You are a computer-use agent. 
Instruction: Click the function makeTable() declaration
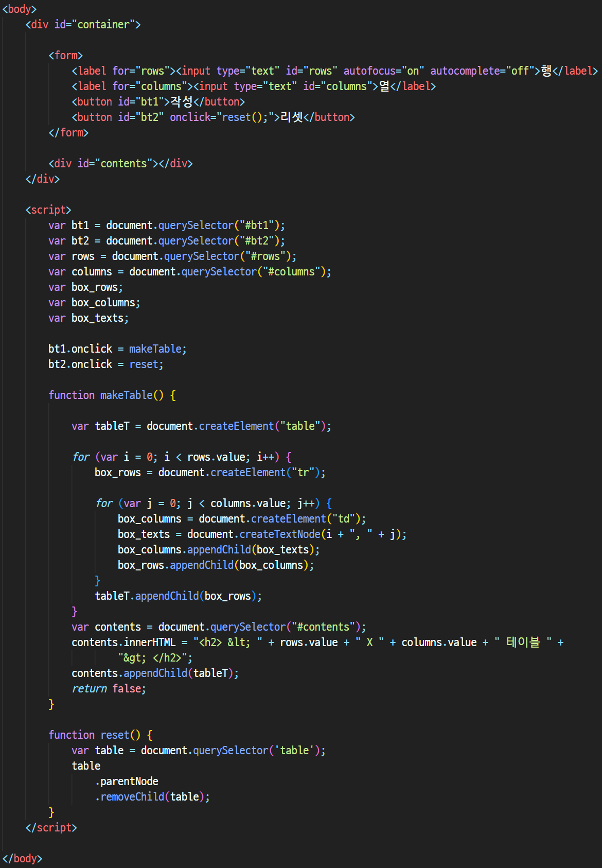112,395
